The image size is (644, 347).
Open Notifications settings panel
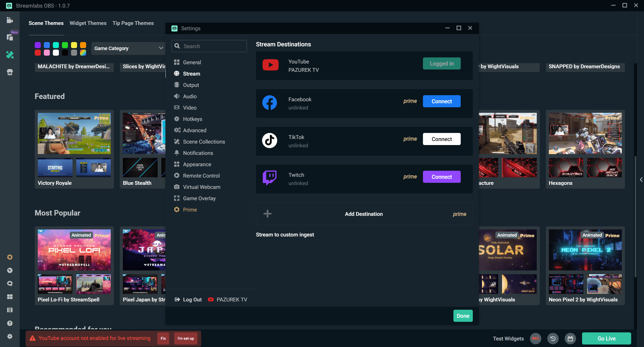[x=198, y=153]
